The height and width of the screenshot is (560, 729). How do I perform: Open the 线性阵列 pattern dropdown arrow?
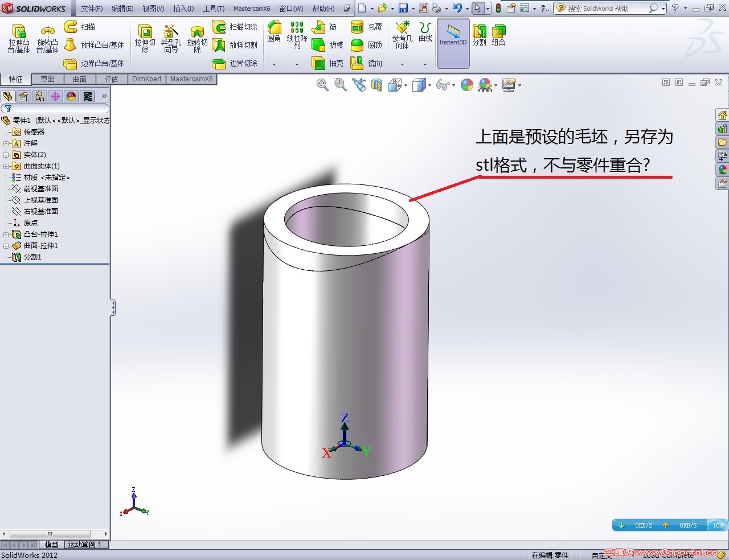pyautogui.click(x=297, y=64)
